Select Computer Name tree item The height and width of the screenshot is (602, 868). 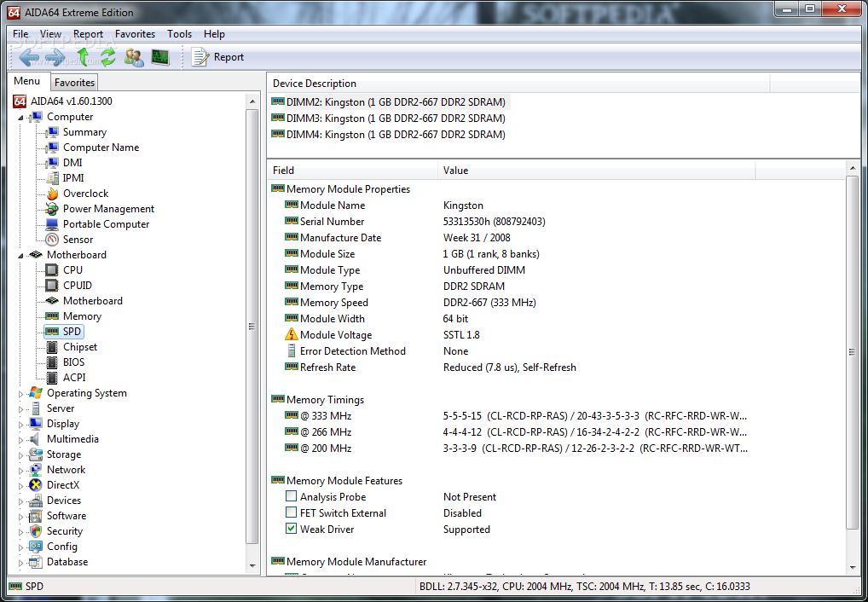click(101, 148)
